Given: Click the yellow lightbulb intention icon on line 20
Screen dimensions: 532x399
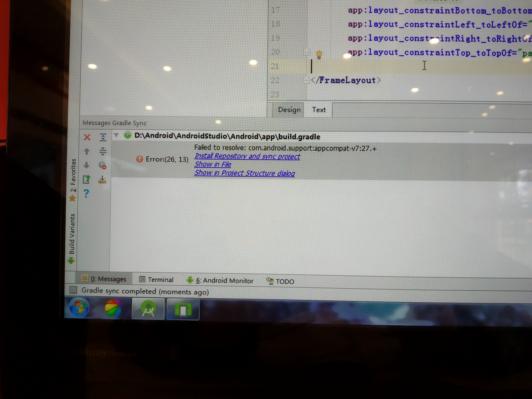Looking at the screenshot, I should [x=319, y=55].
